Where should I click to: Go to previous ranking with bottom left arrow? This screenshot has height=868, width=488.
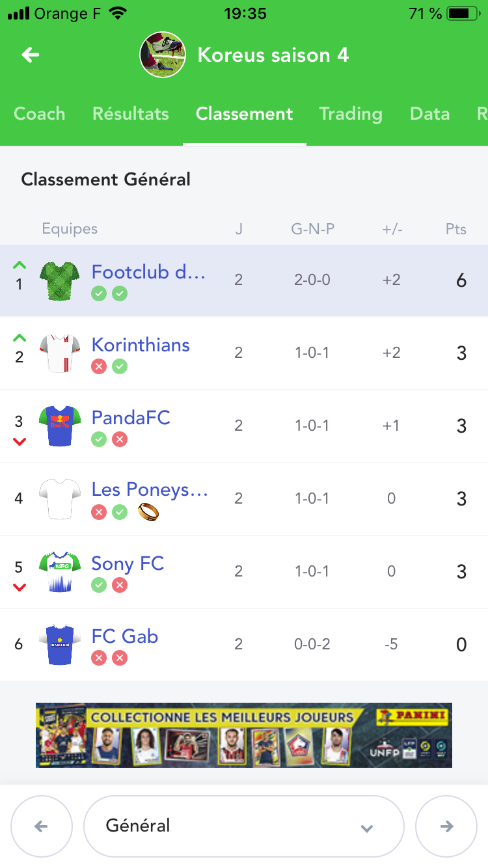(41, 826)
